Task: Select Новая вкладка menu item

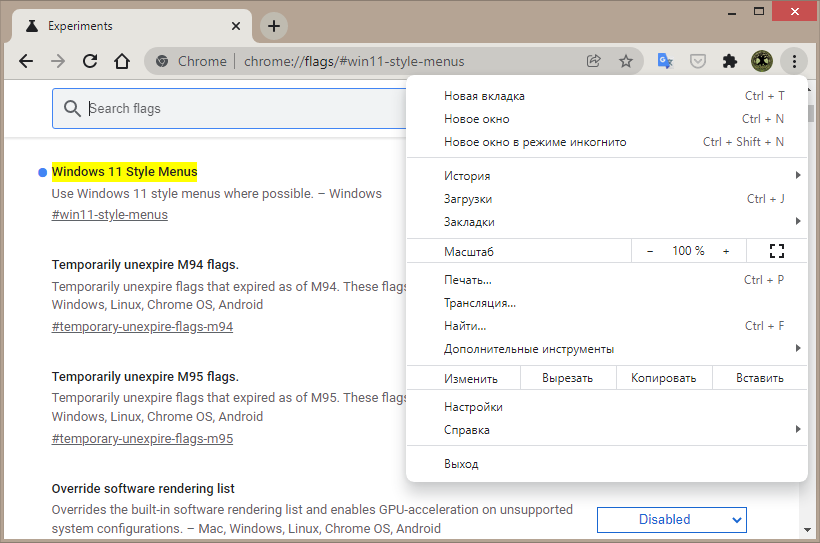Action: point(607,96)
